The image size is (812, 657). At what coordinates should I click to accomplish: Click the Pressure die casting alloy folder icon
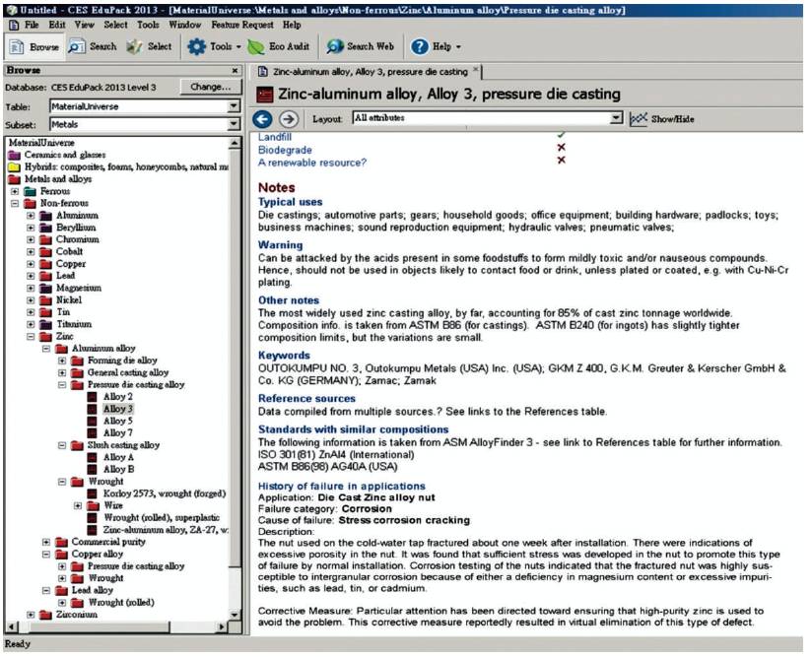(x=77, y=385)
